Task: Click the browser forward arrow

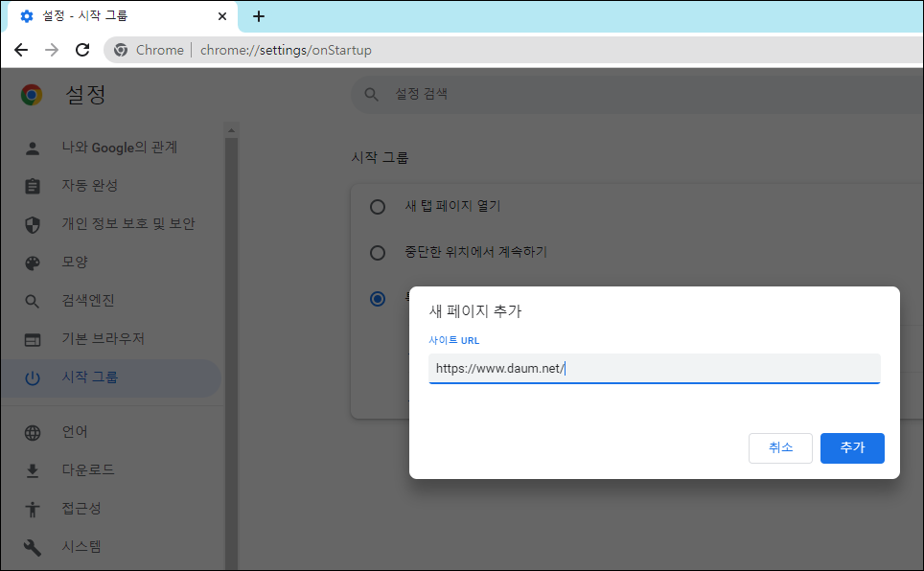Action: 52,50
